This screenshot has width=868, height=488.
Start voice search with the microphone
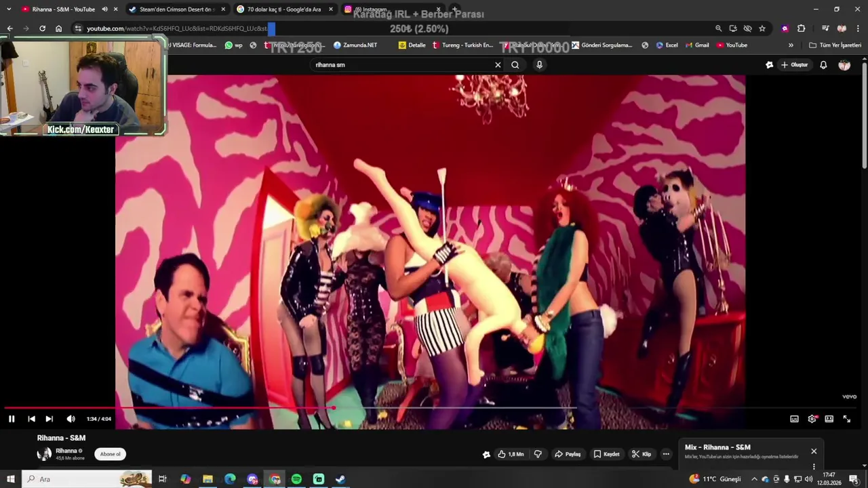pos(539,65)
